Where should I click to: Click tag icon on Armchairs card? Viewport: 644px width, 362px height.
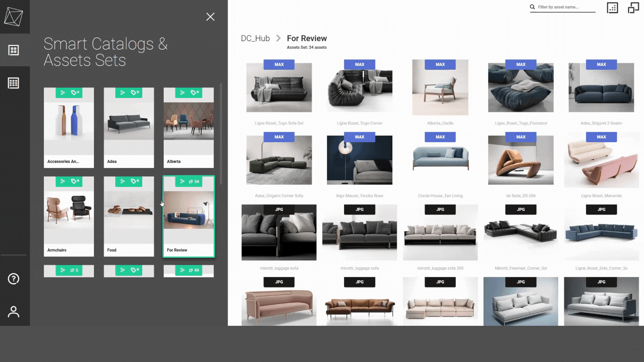pyautogui.click(x=75, y=181)
